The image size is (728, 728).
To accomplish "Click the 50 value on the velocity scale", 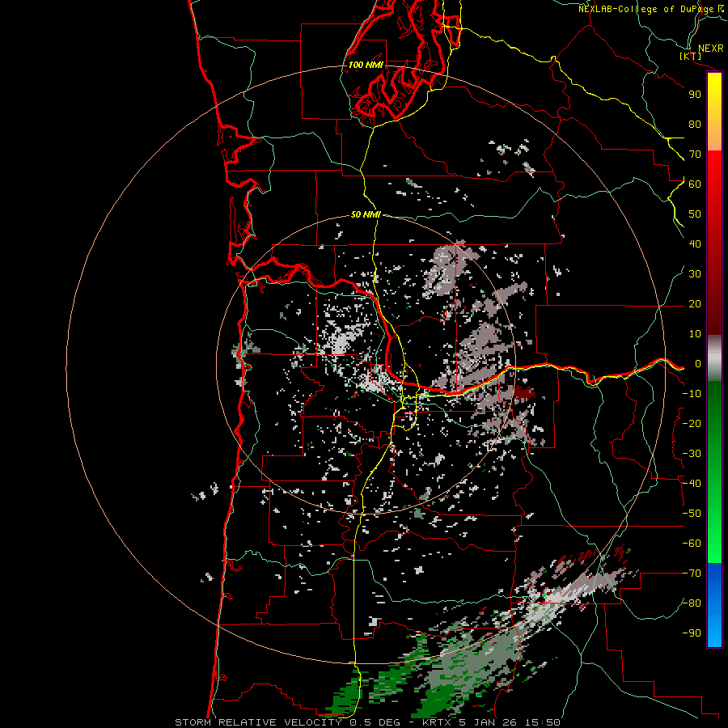I will [x=695, y=214].
